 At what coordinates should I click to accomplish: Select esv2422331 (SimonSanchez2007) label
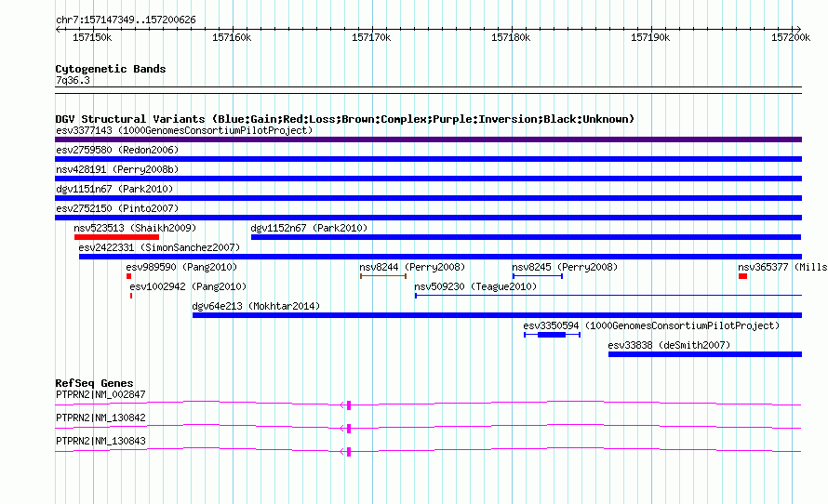point(159,247)
